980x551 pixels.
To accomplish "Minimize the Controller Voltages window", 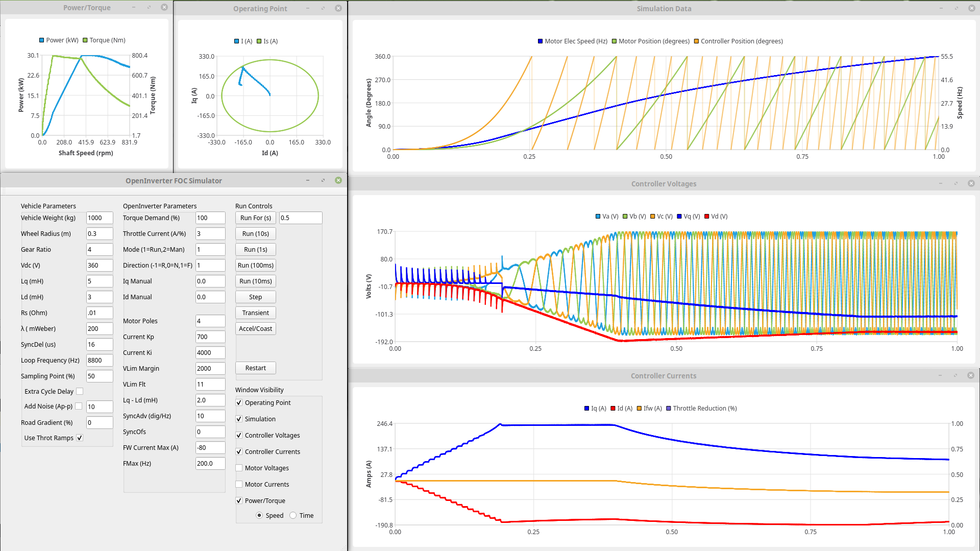I will (x=940, y=183).
